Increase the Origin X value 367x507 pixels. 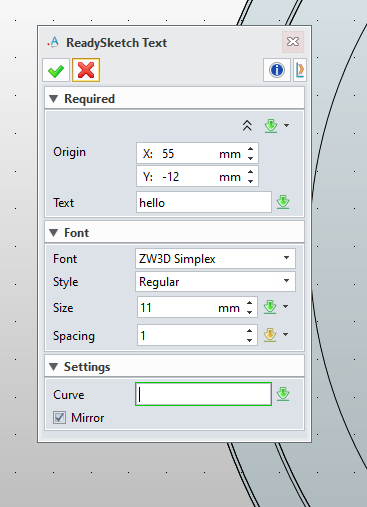(251, 149)
